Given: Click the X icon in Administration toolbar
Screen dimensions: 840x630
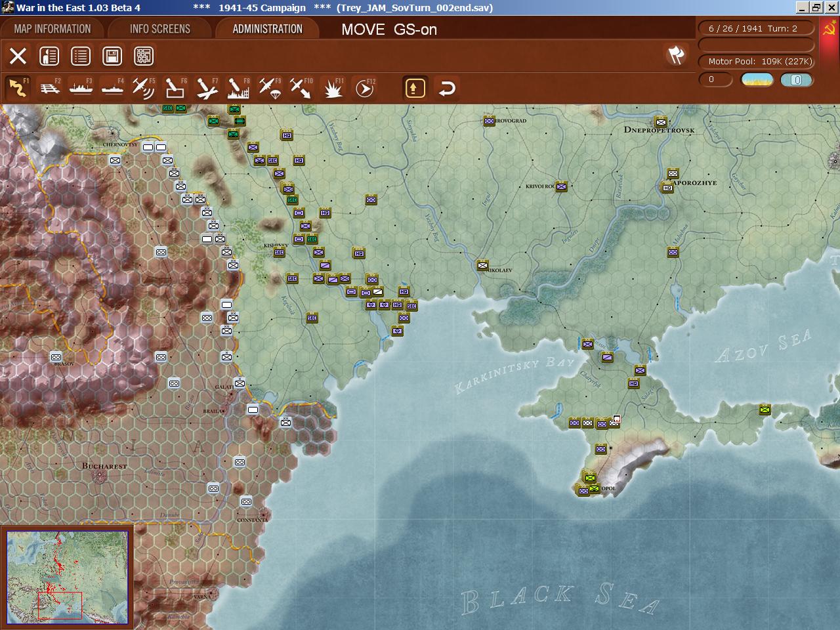Looking at the screenshot, I should click(18, 56).
